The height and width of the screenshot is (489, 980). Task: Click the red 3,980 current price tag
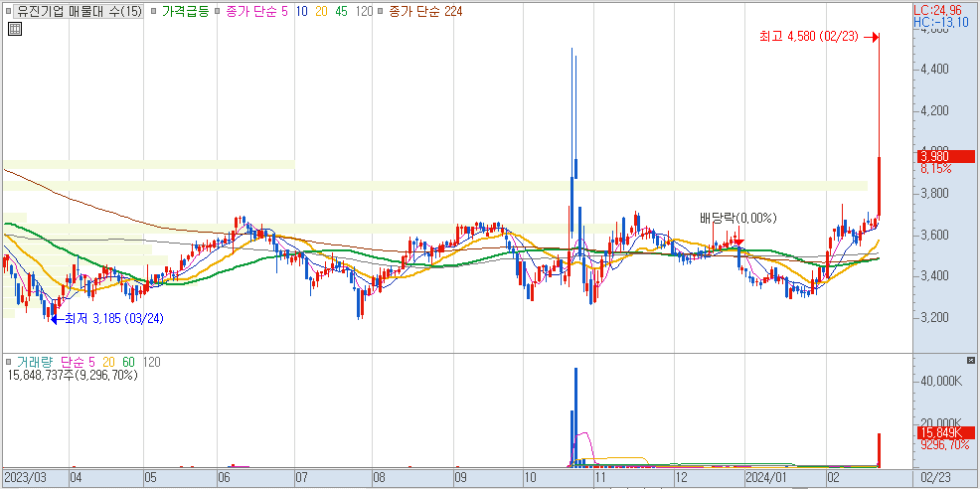pos(946,156)
